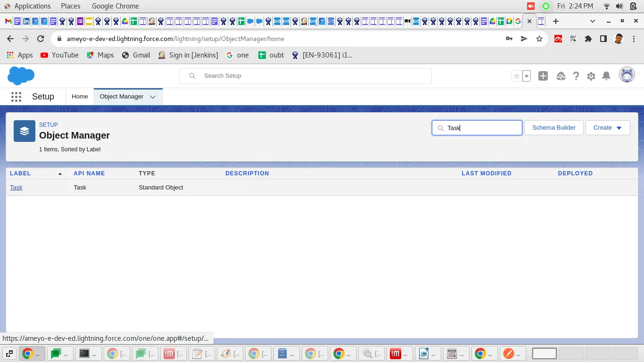Open the Gmail bookmark
Screen dimensions: 644x362
pyautogui.click(x=136, y=55)
